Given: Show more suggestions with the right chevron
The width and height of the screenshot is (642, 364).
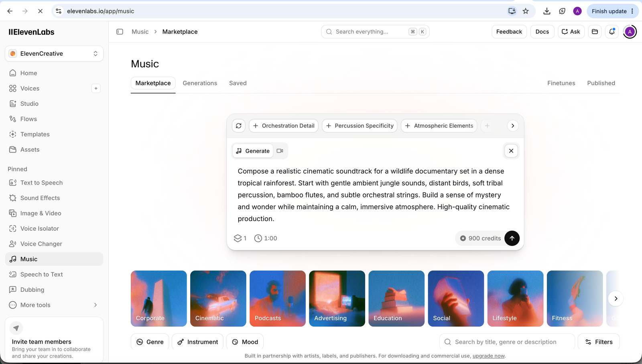Looking at the screenshot, I should tap(513, 126).
